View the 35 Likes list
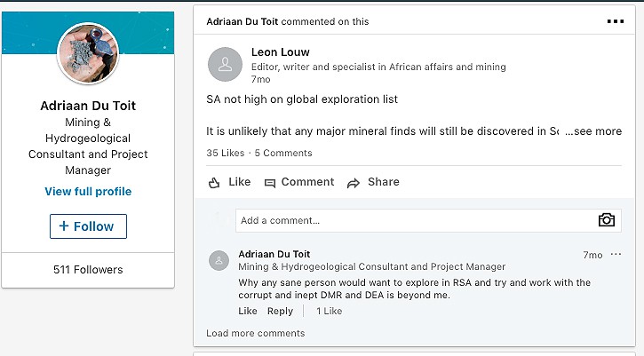 pyautogui.click(x=225, y=154)
